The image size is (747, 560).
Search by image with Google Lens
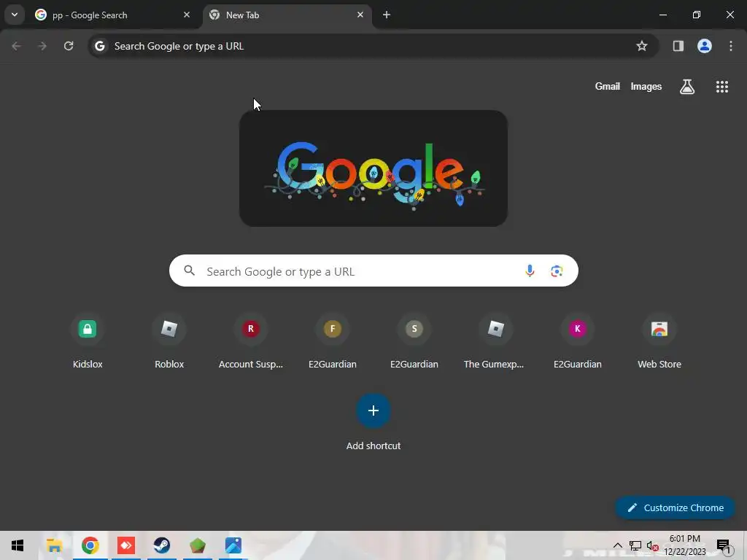pos(557,271)
